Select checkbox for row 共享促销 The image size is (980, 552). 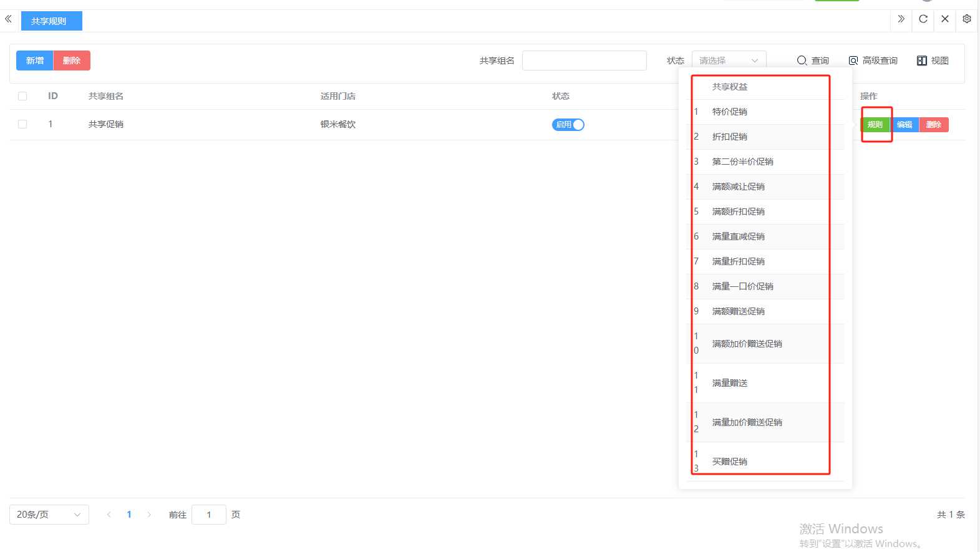(x=22, y=124)
